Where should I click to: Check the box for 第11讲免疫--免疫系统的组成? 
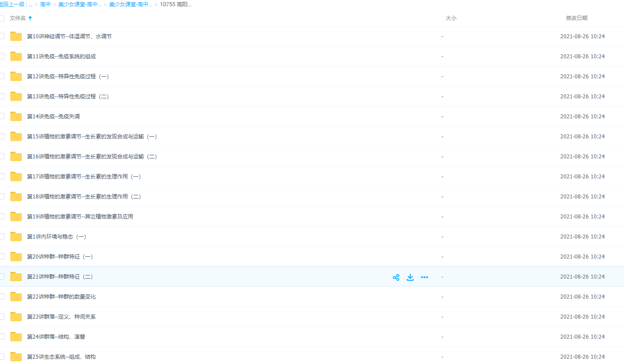pos(2,56)
